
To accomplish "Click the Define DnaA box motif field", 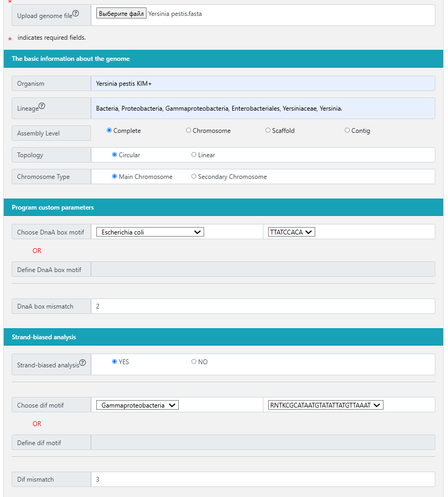I will (x=263, y=269).
